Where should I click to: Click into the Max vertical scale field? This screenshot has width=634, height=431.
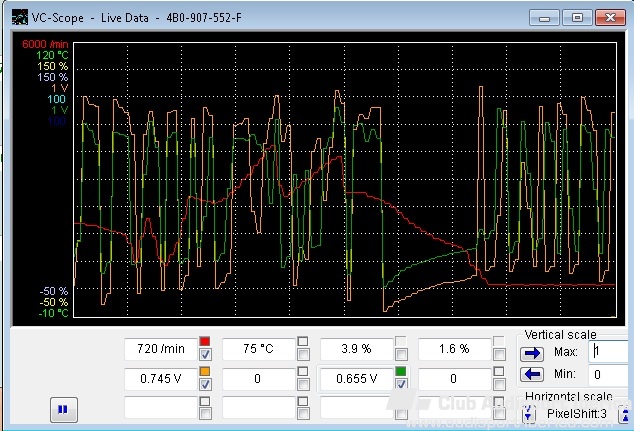611,351
